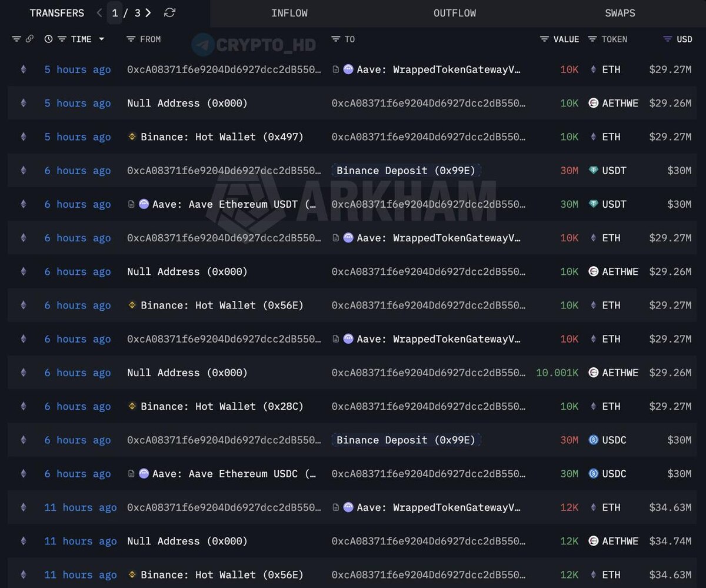Click the $34.74M USD value
This screenshot has height=588, width=706.
pyautogui.click(x=670, y=542)
